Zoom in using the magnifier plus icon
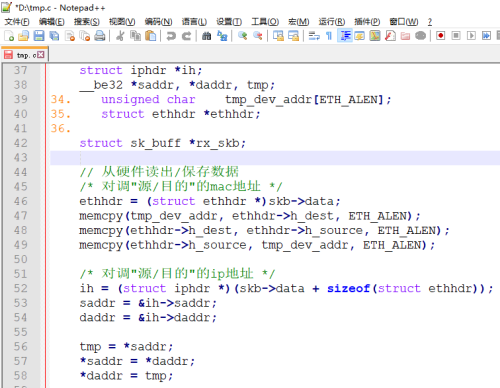The image size is (500, 388). [242, 36]
